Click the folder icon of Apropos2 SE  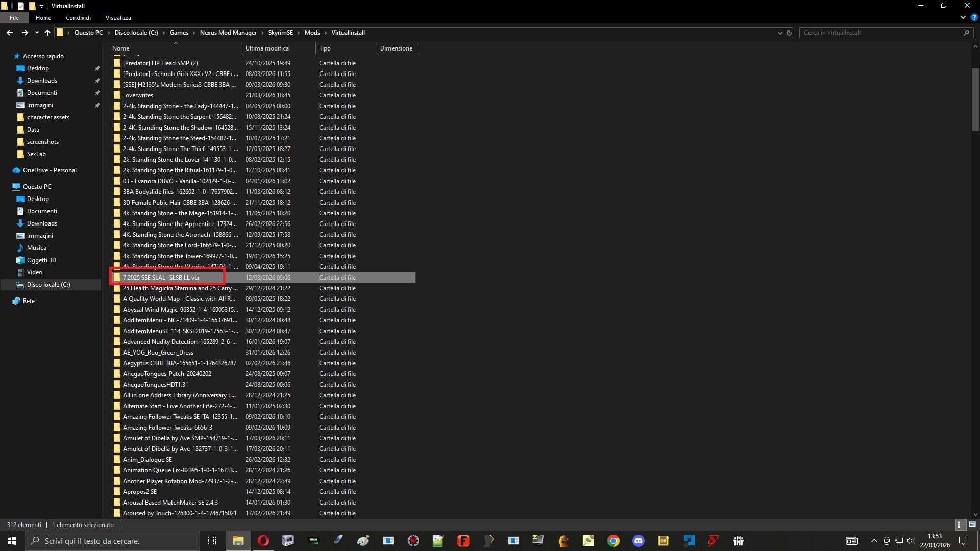coord(117,492)
